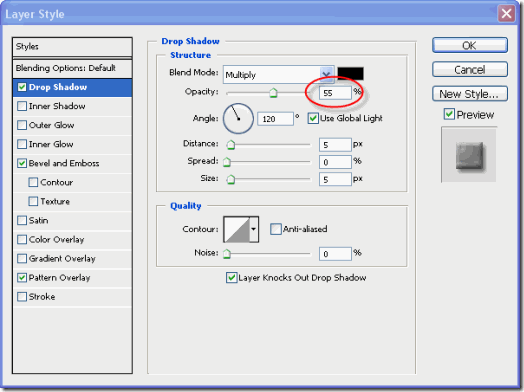
Task: Click the Opacity slider handle
Action: (273, 93)
